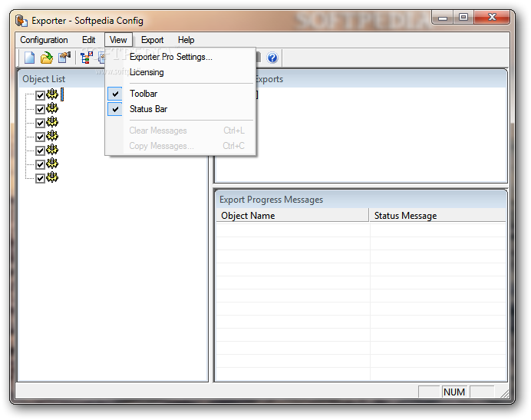Open the Configuration menu

click(44, 40)
